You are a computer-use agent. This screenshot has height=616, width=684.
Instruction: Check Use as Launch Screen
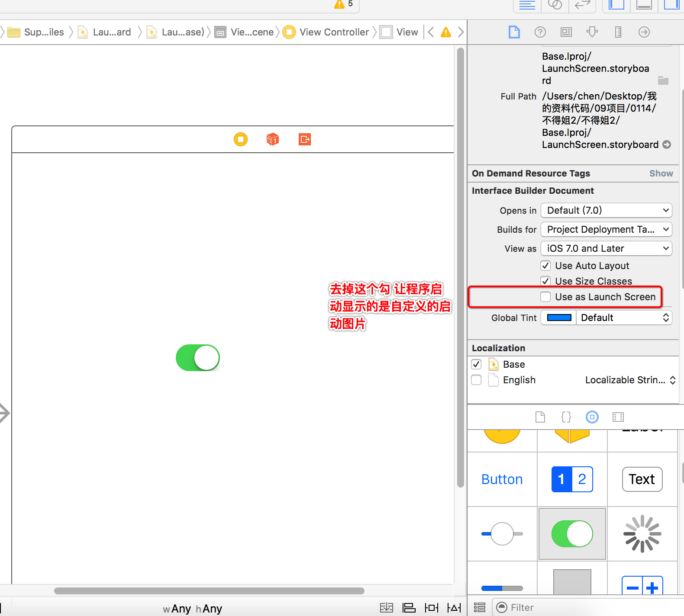tap(545, 297)
